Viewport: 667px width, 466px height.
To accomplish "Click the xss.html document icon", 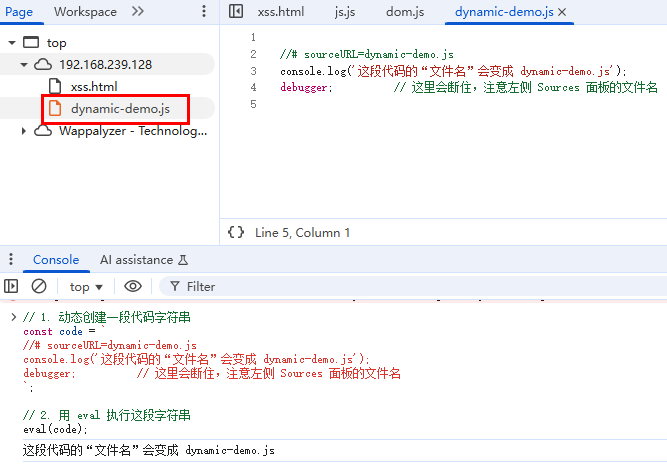I will (55, 86).
